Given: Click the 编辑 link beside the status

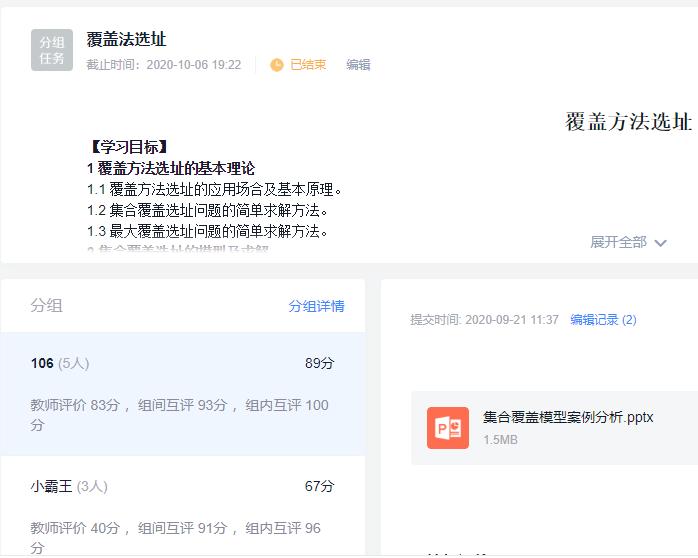Looking at the screenshot, I should click(x=358, y=65).
